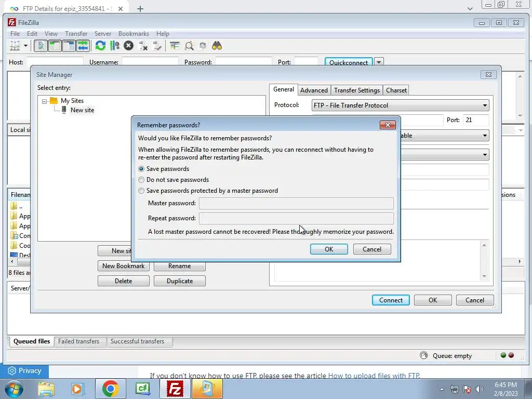Switch to Transfer Settings tab

pos(356,90)
